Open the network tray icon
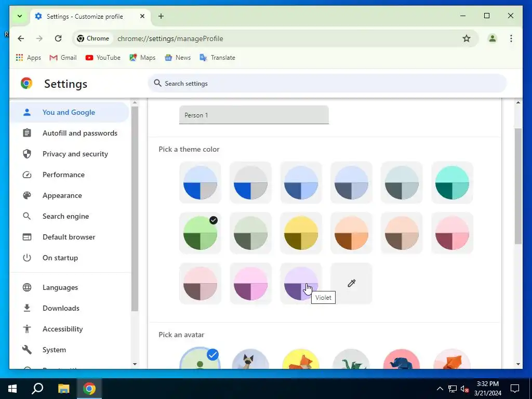 click(x=453, y=389)
